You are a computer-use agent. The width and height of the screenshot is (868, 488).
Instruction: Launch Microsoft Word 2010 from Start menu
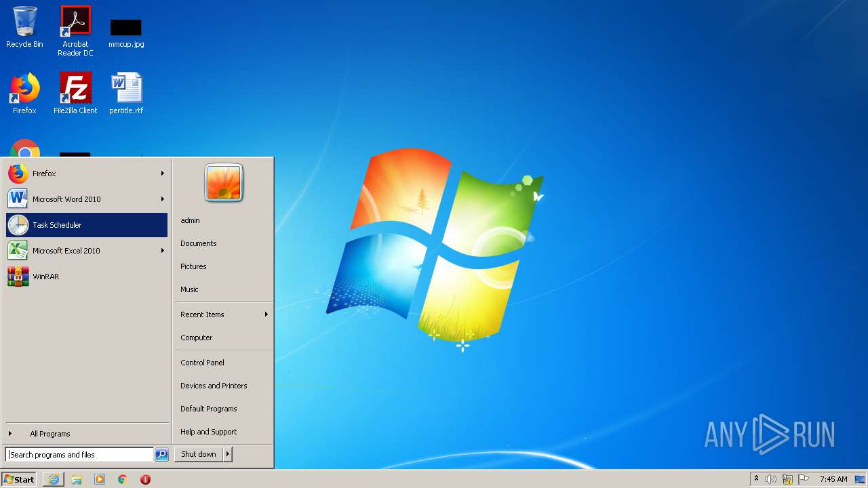[x=86, y=199]
